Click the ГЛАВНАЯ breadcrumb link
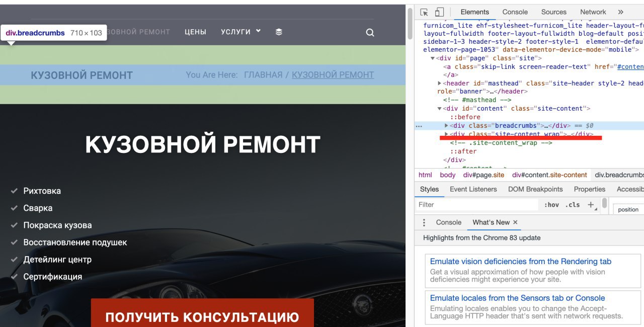The image size is (644, 327). point(263,75)
